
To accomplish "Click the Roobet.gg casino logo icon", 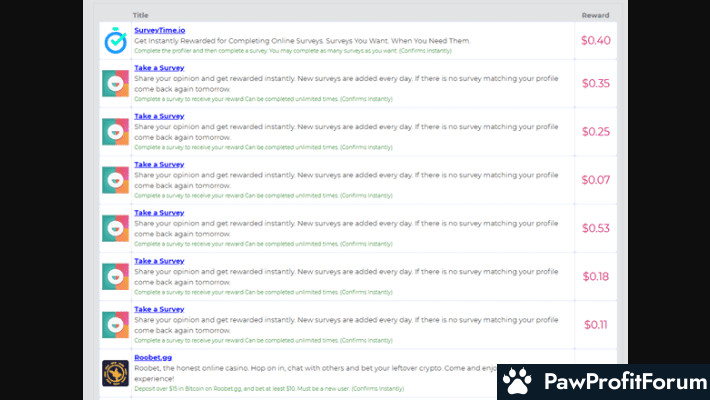I will tap(116, 373).
